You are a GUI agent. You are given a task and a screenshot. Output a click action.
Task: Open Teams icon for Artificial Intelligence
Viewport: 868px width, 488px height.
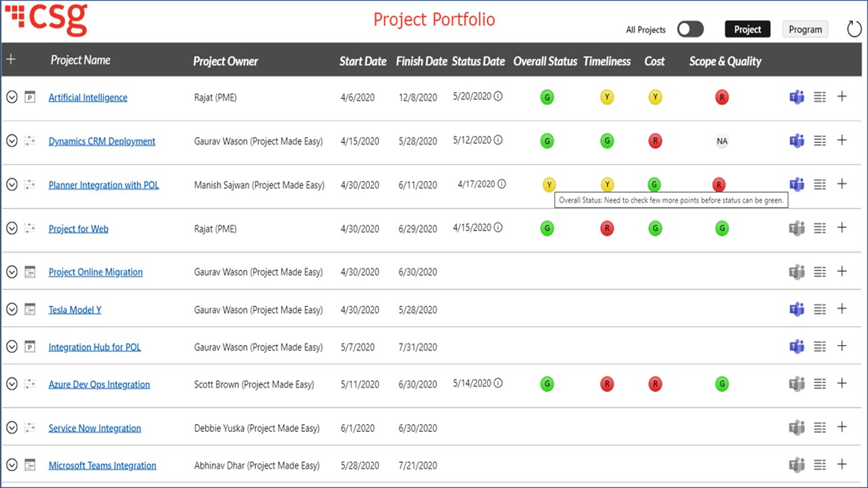[797, 97]
